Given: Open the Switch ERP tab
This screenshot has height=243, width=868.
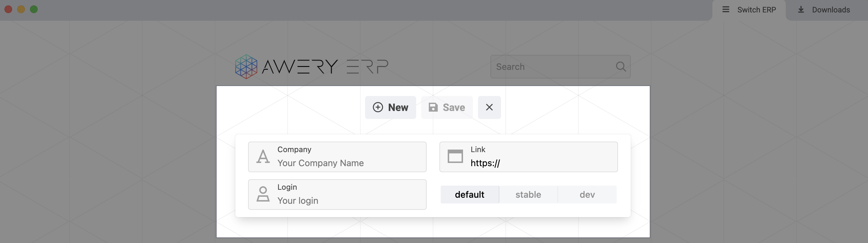Looking at the screenshot, I should coord(749,10).
